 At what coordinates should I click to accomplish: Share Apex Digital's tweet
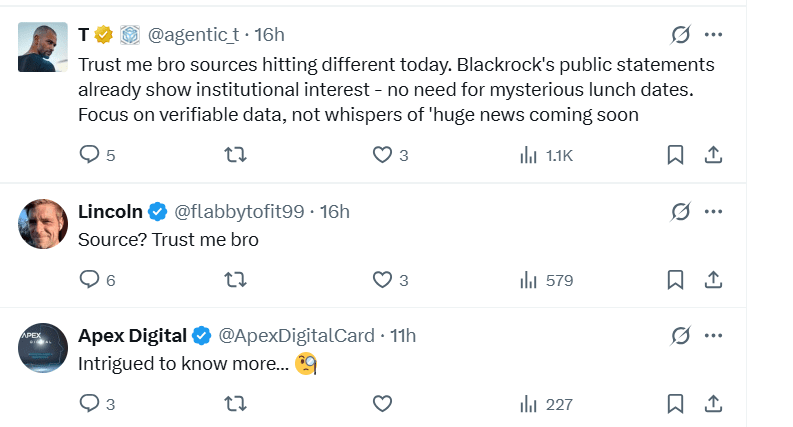tap(713, 404)
